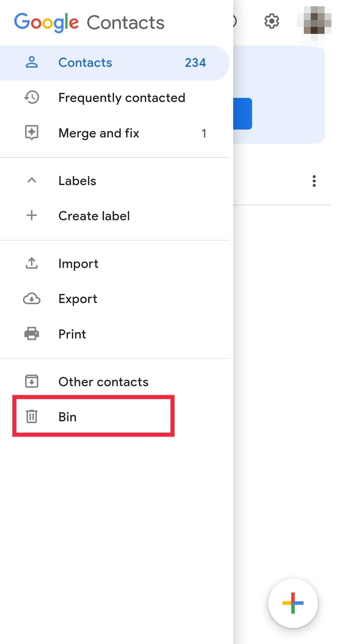Open the Contacts list entry
339x644 pixels.
coord(115,63)
